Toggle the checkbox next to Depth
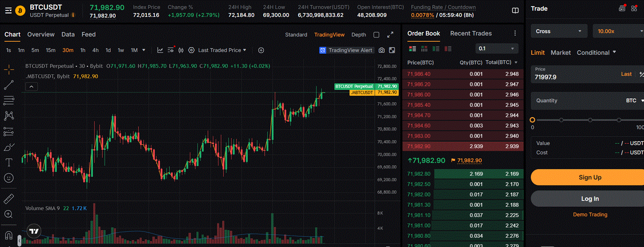Screen dimensions: 644x247 point(376,34)
